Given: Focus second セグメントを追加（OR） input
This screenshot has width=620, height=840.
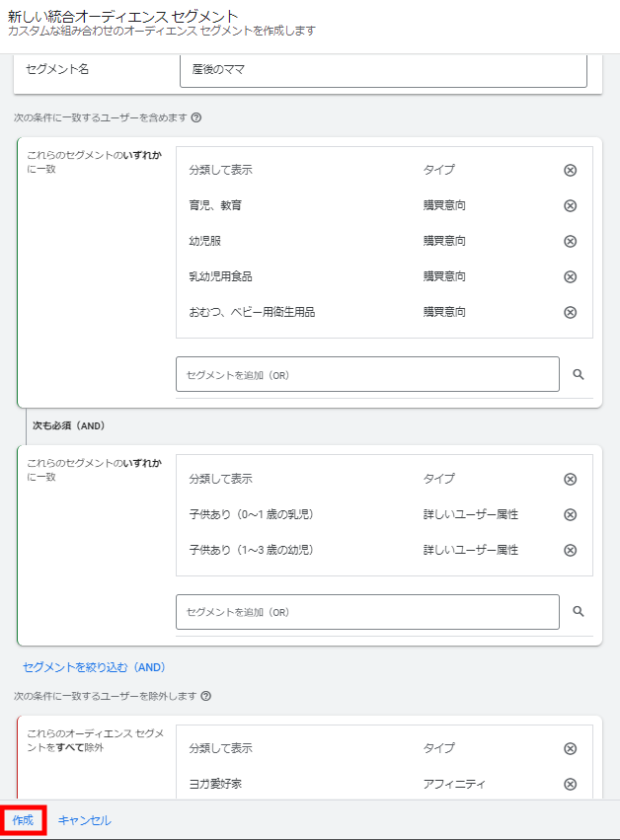Looking at the screenshot, I should [367, 612].
